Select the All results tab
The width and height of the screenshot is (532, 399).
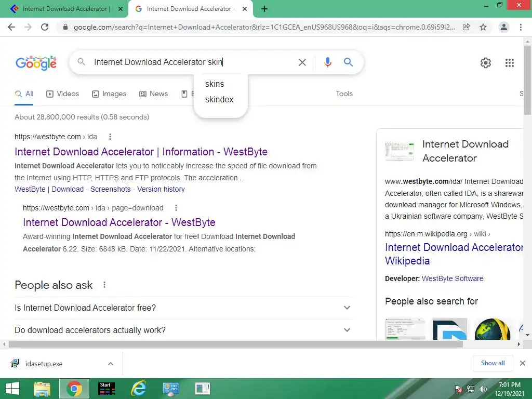point(24,94)
